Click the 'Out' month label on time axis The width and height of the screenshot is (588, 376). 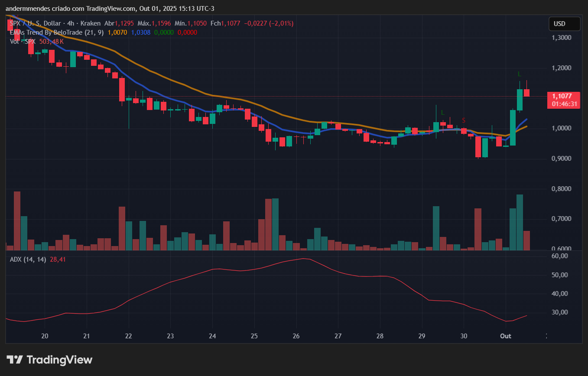click(506, 336)
